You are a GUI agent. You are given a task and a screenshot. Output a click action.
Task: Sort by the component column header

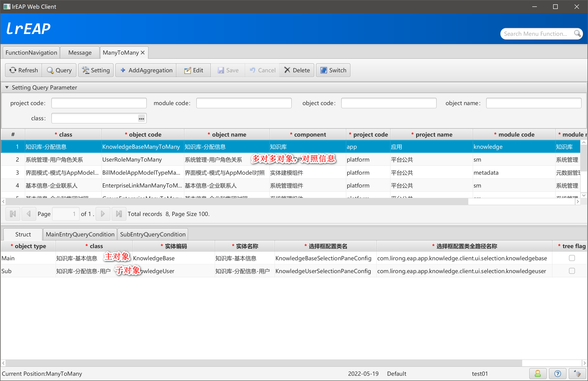click(x=308, y=134)
